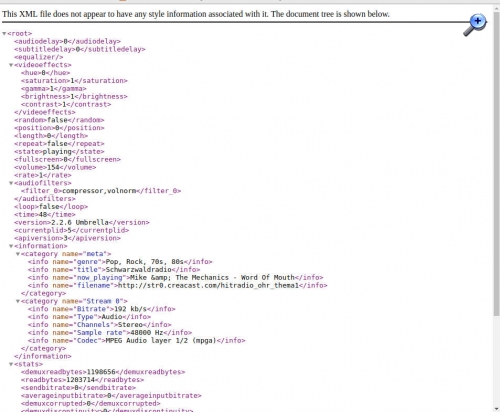Click the scrollbar down arrow
The image size is (500, 412).
[497, 409]
